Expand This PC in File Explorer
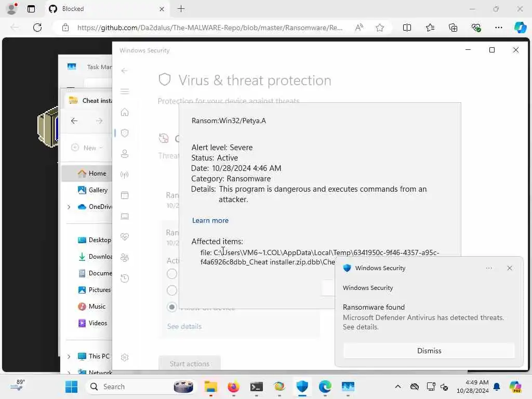This screenshot has height=399, width=532. tap(69, 356)
